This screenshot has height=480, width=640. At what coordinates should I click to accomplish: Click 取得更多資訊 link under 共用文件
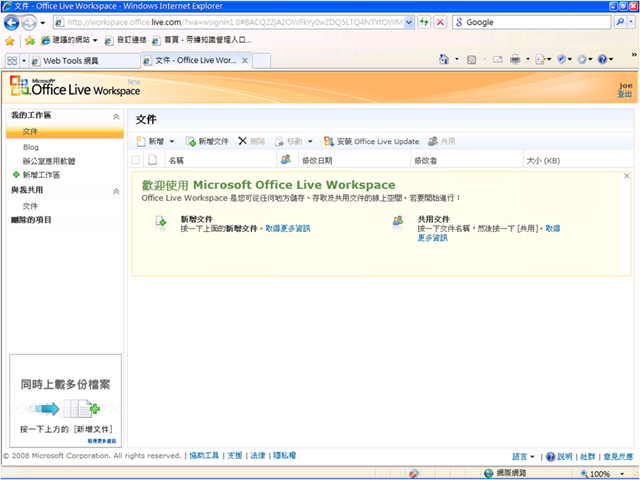(489, 233)
